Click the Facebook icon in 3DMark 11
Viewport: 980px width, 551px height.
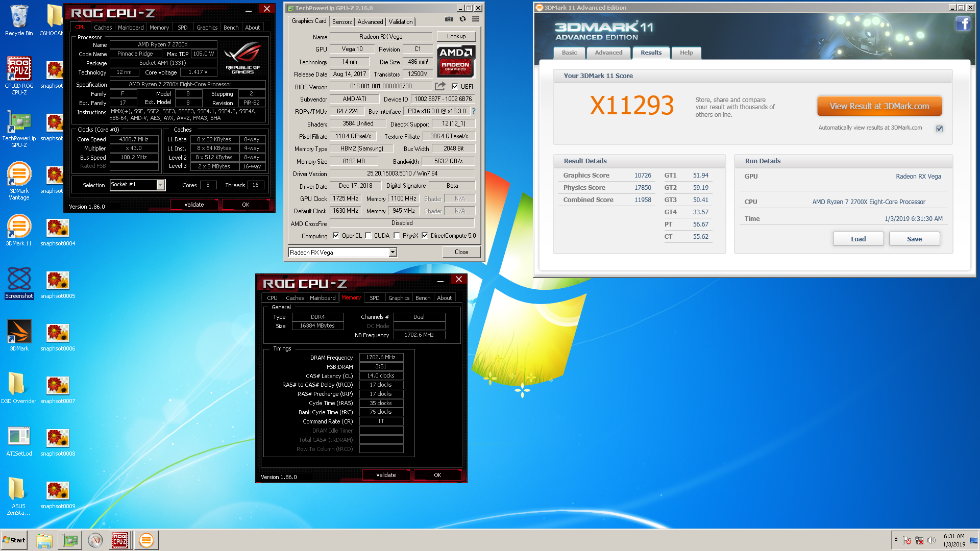(x=963, y=23)
